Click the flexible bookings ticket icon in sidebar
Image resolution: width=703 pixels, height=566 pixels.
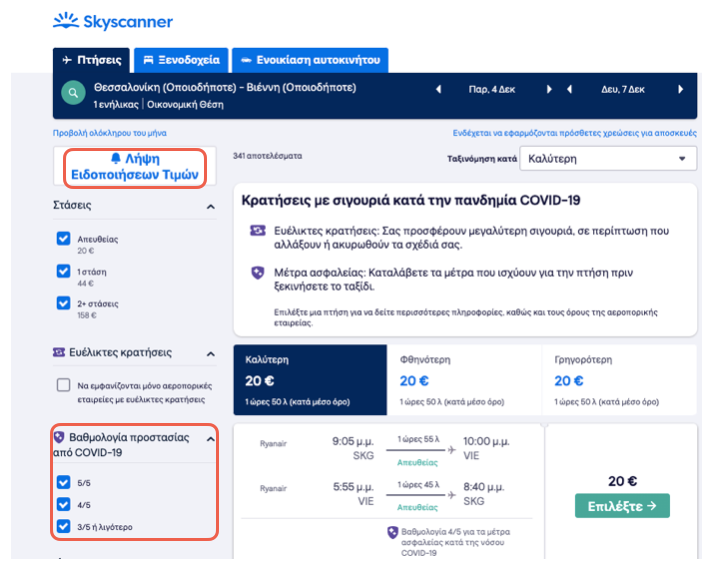(59, 353)
